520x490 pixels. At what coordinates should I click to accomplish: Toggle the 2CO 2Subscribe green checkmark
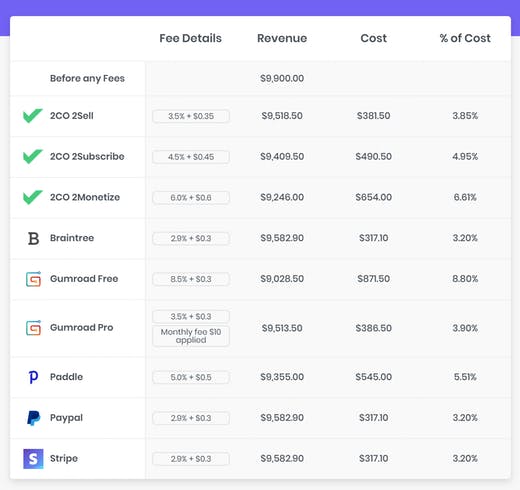[x=33, y=156]
